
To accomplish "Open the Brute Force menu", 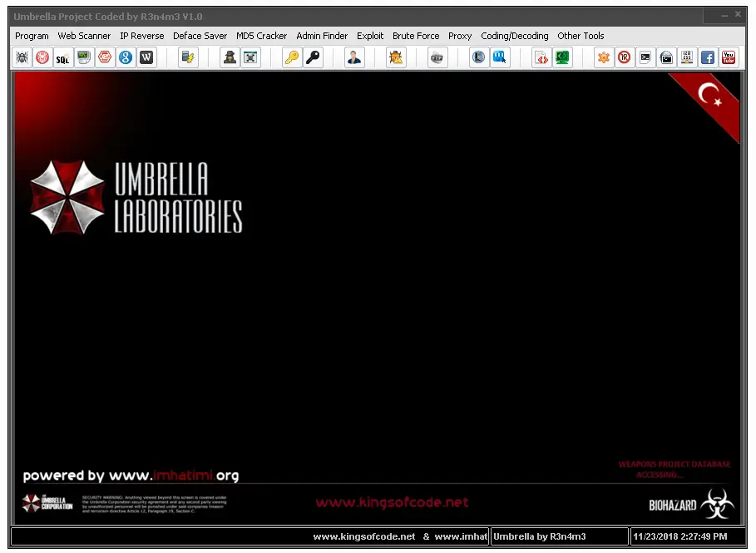I will tap(416, 36).
